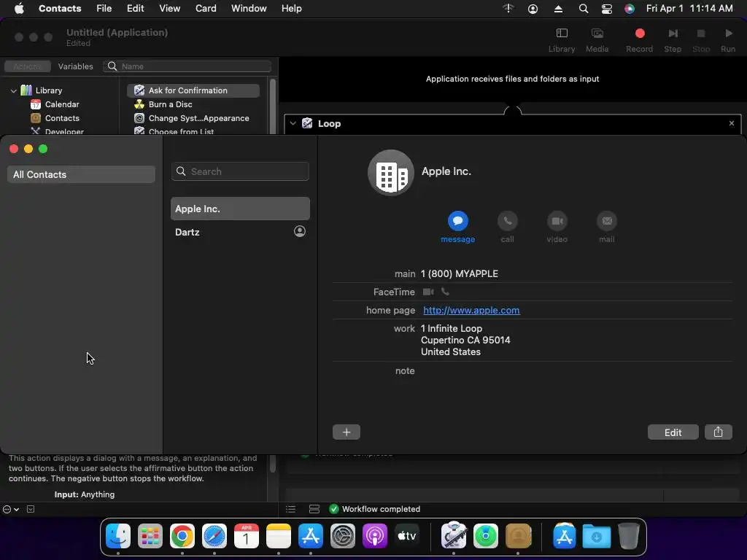Click the message icon for Apple Inc.

coord(457,221)
